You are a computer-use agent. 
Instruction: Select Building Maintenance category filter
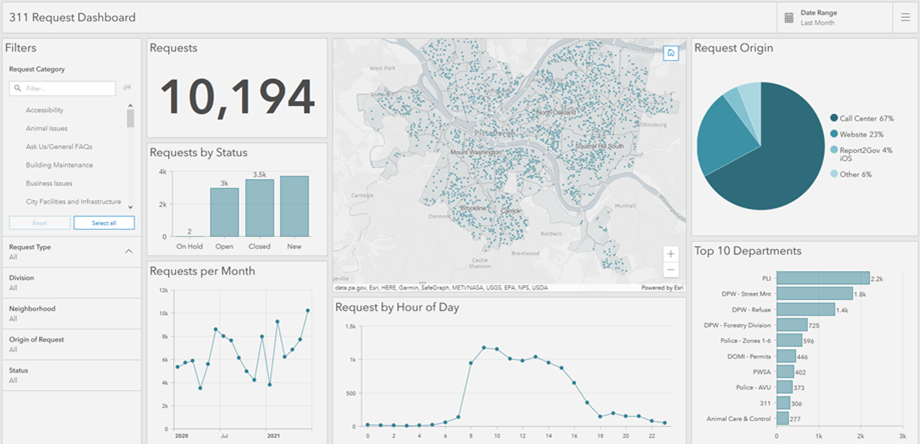59,165
